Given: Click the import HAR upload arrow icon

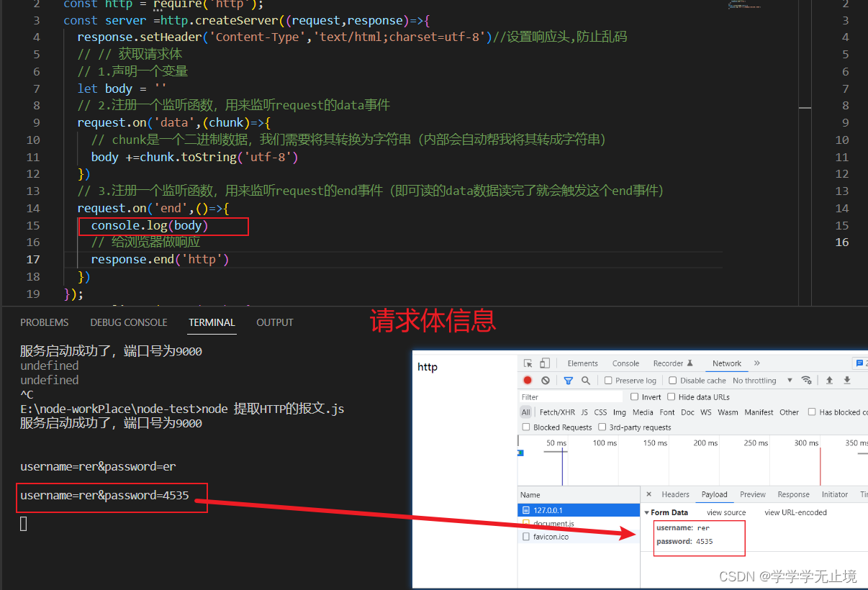Looking at the screenshot, I should pos(829,381).
